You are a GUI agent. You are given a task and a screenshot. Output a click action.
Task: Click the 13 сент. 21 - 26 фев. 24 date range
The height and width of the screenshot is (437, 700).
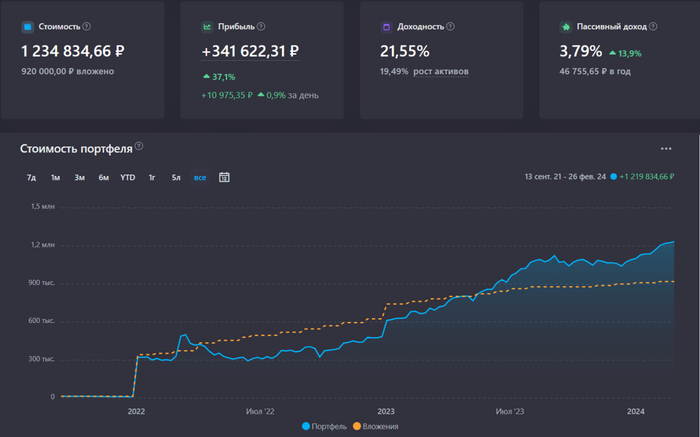563,177
